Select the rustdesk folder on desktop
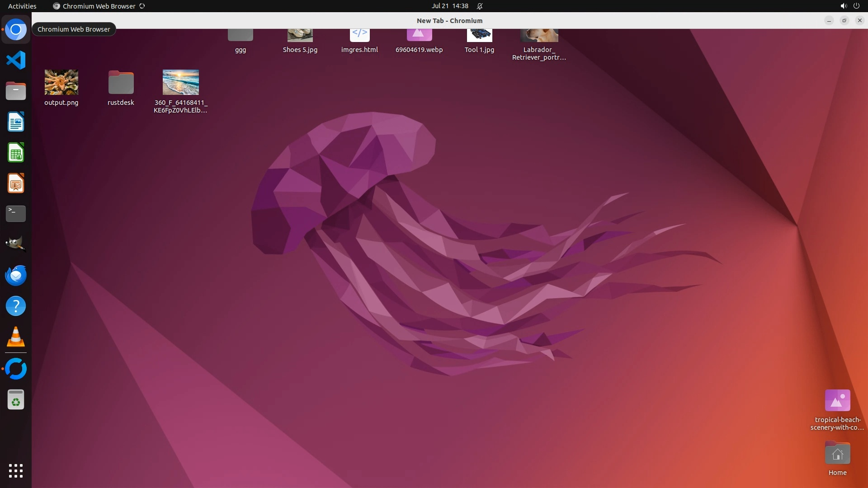 click(x=121, y=83)
